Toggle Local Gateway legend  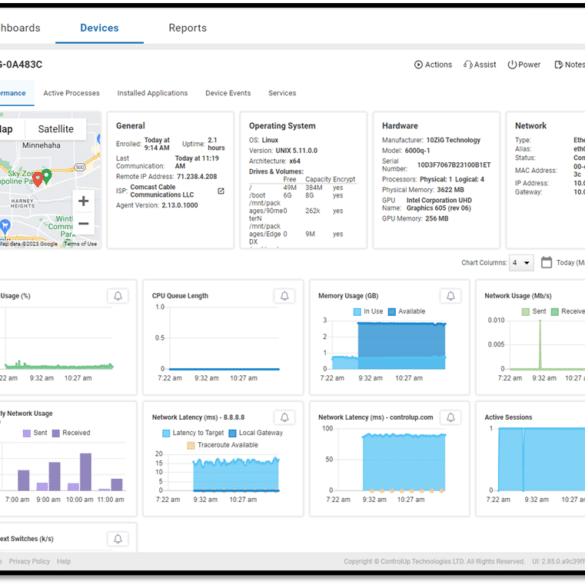pyautogui.click(x=256, y=433)
